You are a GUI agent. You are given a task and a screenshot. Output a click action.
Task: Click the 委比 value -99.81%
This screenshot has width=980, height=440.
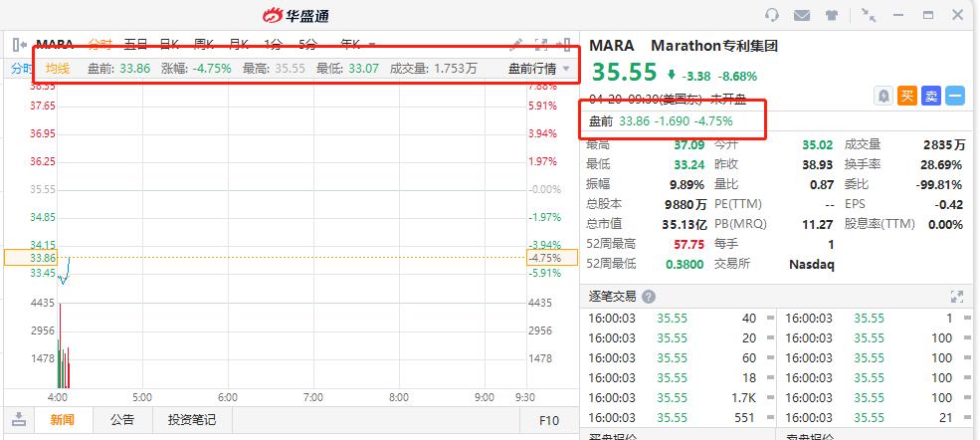[x=939, y=184]
